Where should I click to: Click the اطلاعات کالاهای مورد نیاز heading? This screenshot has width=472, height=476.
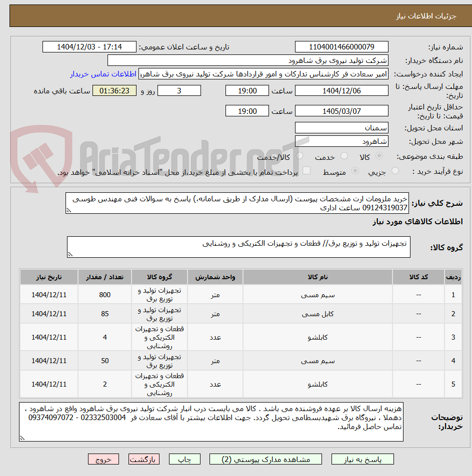tap(417, 222)
